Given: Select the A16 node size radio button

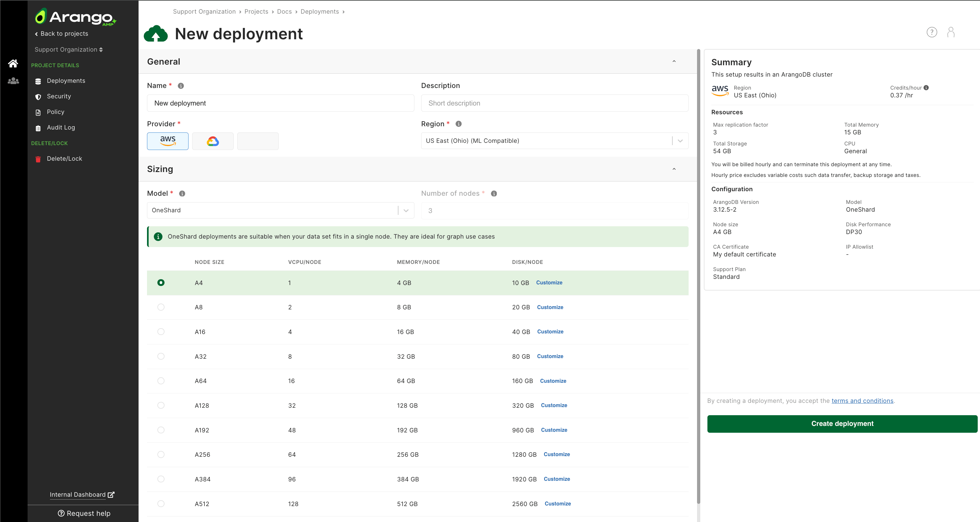Looking at the screenshot, I should pos(161,332).
